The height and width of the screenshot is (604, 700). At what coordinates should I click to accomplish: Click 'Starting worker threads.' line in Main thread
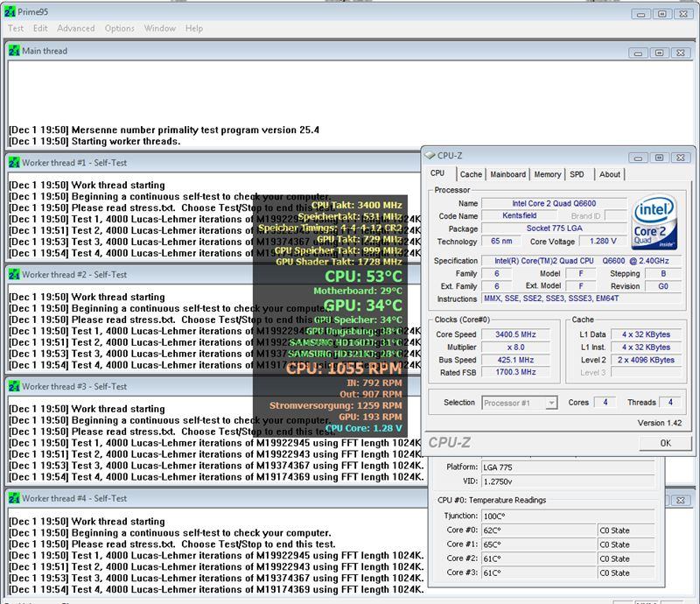[x=126, y=141]
